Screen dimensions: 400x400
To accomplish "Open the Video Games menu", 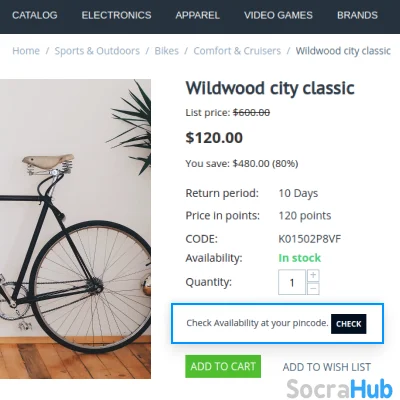I will pyautogui.click(x=278, y=15).
